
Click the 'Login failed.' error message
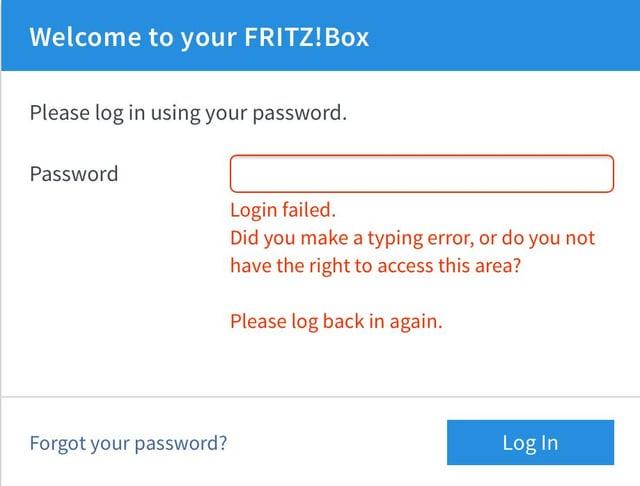coord(284,211)
